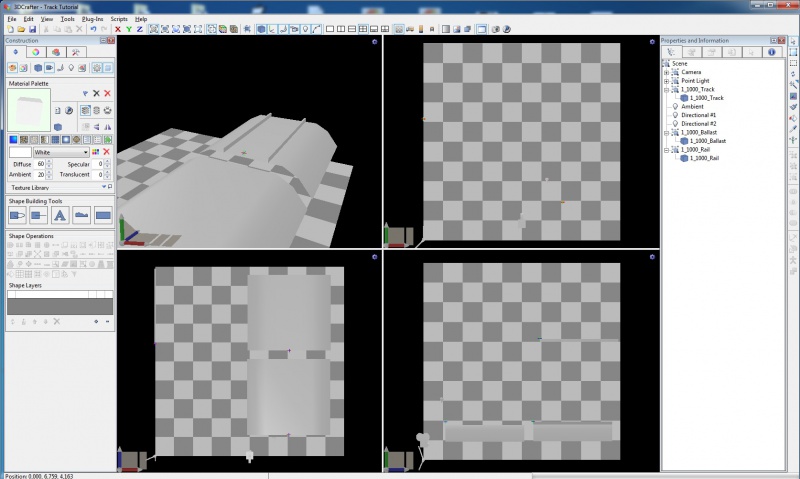Image resolution: width=800 pixels, height=479 pixels.
Task: Open the wrench and hammer tab in the Construction panel
Action: tap(76, 52)
